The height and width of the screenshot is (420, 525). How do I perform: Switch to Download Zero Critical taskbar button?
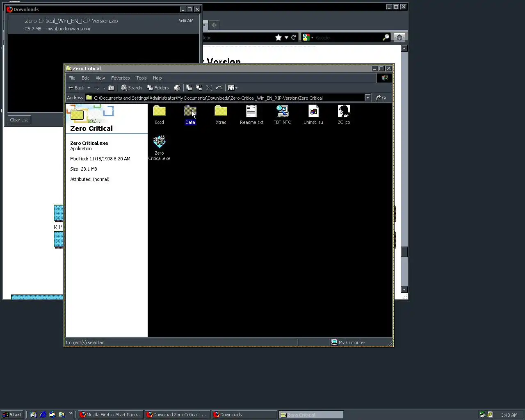point(178,415)
